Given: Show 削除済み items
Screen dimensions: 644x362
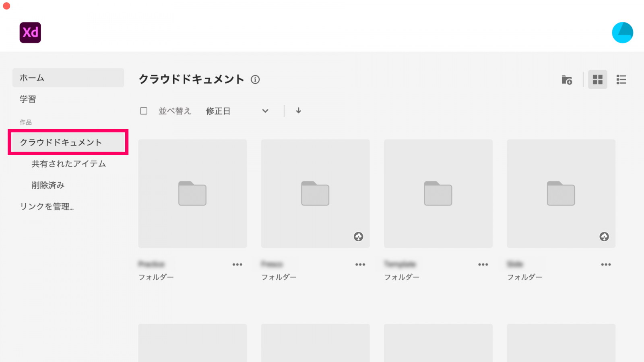Looking at the screenshot, I should click(x=48, y=185).
